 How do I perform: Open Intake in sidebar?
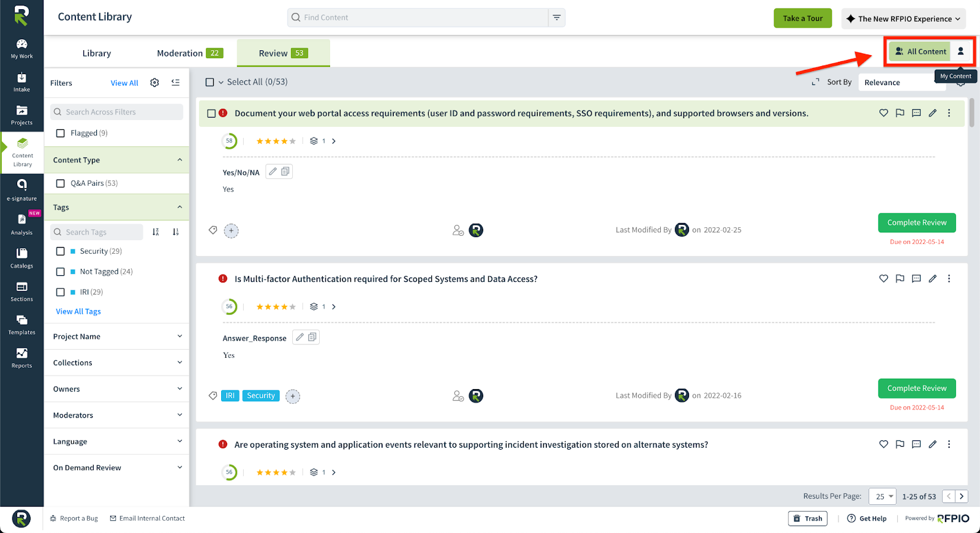[21, 82]
